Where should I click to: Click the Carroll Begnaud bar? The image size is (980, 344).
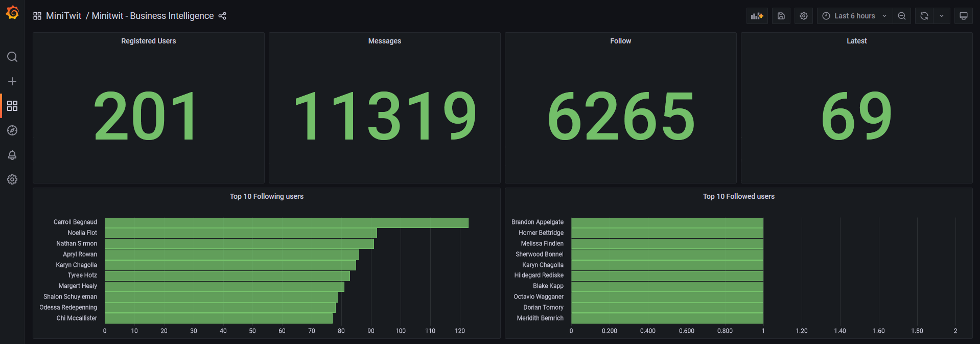click(x=287, y=223)
